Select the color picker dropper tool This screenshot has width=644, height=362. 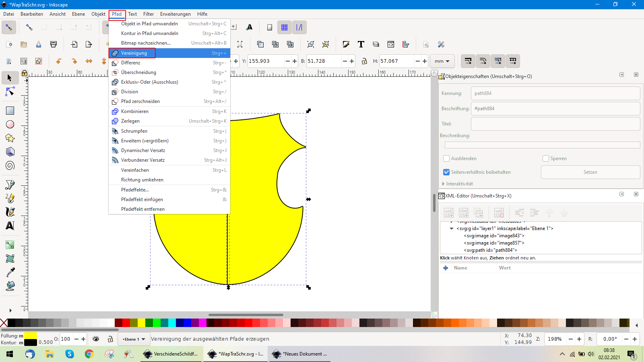click(10, 272)
